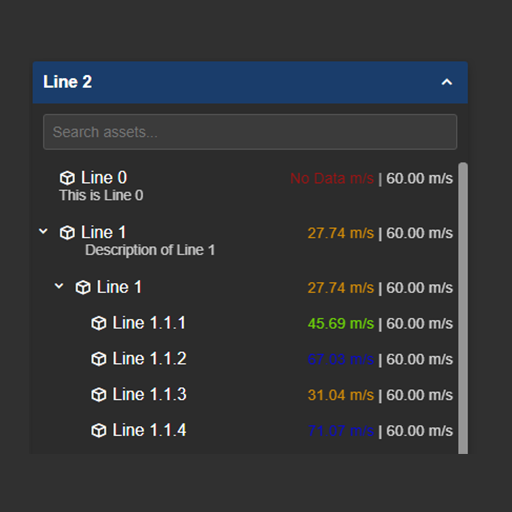Viewport: 512px width, 512px height.
Task: Select the Line 1.1.2 asset label
Action: pyautogui.click(x=149, y=359)
